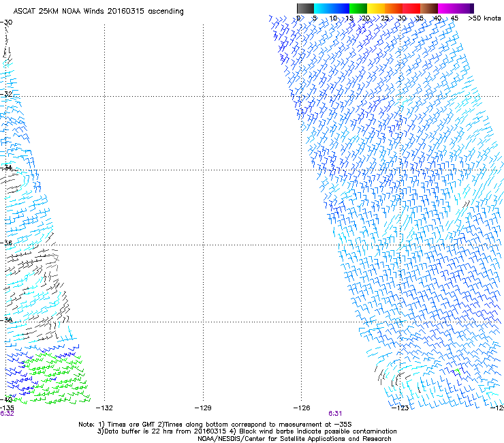The width and height of the screenshot is (504, 443).
Task: Click the title 'ASCAT 25KM NOAA Winds 20160315 ascending'
Action: (98, 12)
